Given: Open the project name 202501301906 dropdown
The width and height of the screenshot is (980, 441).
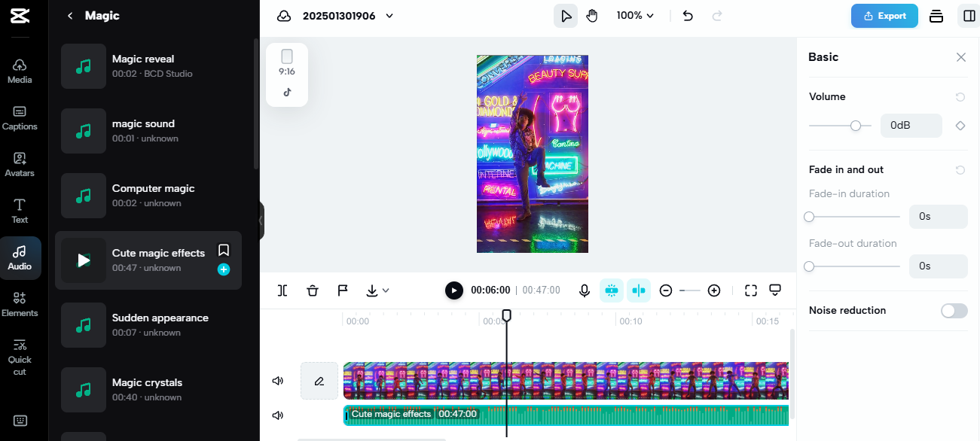Looking at the screenshot, I should pyautogui.click(x=347, y=16).
